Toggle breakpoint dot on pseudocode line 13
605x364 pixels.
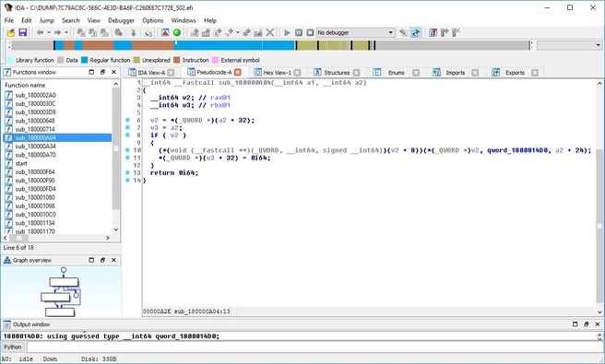coord(127,172)
